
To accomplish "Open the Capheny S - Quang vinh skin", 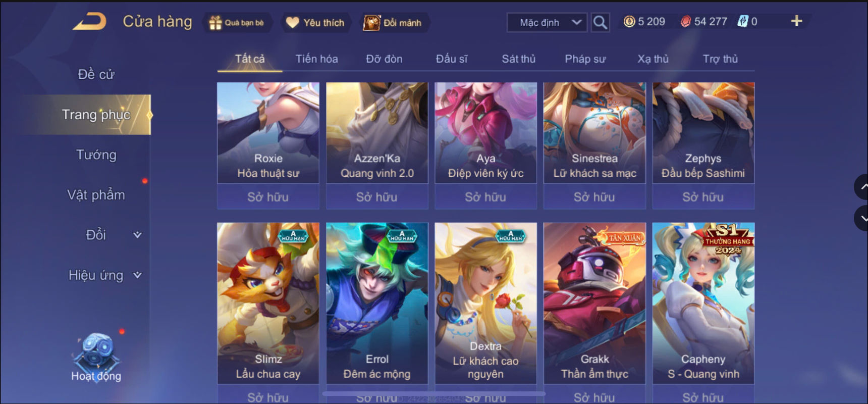I will pyautogui.click(x=703, y=303).
